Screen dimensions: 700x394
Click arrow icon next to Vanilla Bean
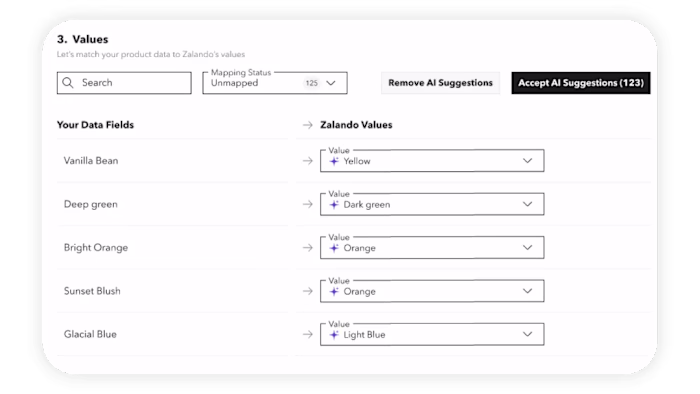(x=308, y=161)
